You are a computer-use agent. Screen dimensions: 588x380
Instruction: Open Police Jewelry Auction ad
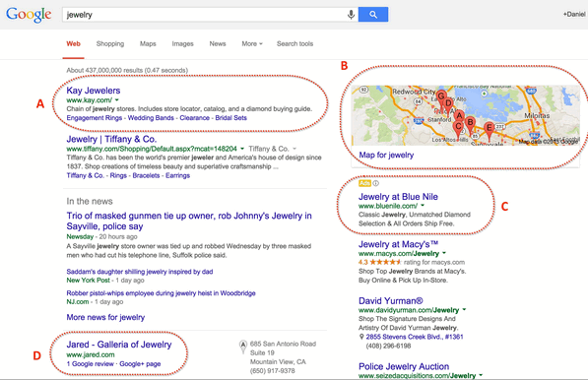(x=404, y=366)
